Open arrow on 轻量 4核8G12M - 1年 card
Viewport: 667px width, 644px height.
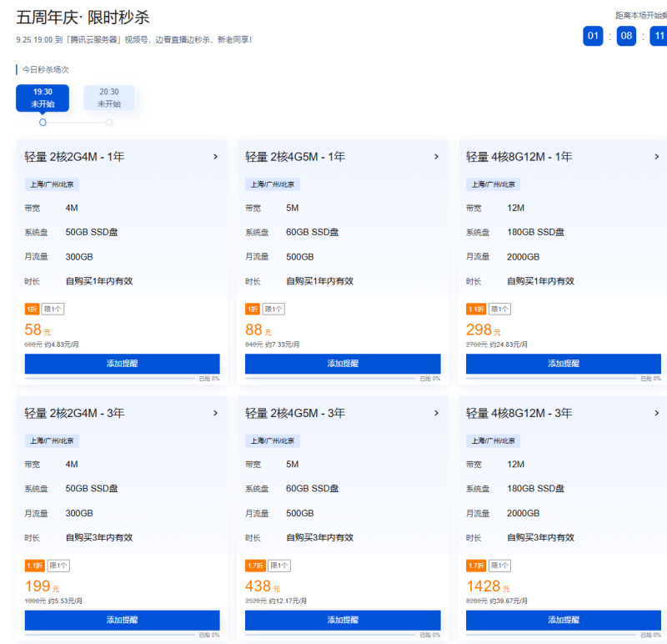[x=657, y=157]
